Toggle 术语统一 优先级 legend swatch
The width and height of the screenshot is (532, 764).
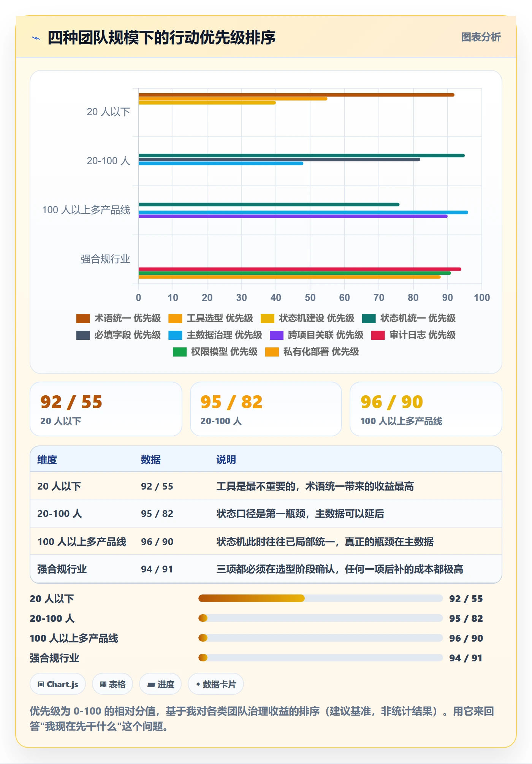click(83, 318)
